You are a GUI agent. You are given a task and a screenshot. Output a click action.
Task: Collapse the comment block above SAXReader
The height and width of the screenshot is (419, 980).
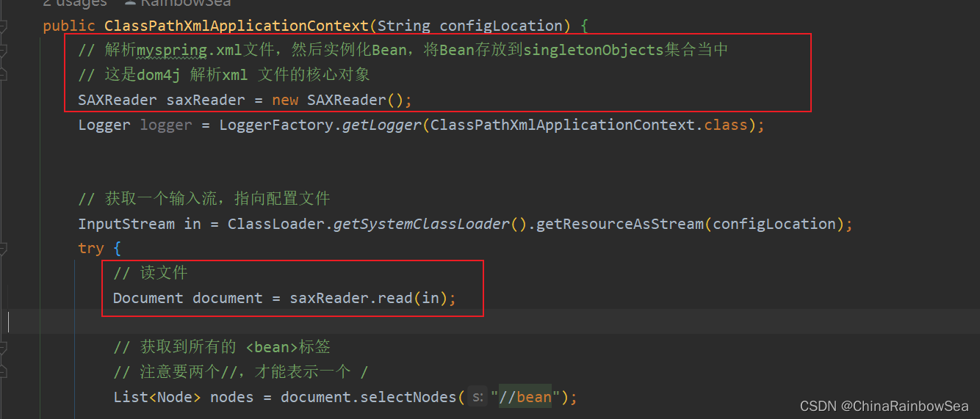tap(3, 51)
